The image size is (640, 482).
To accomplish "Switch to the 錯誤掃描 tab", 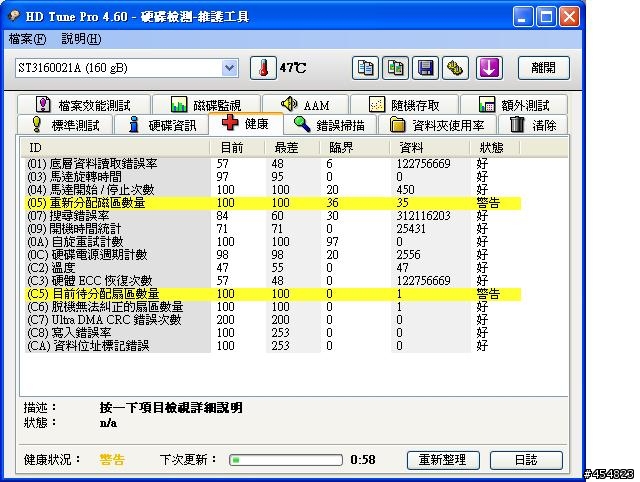I will click(330, 124).
